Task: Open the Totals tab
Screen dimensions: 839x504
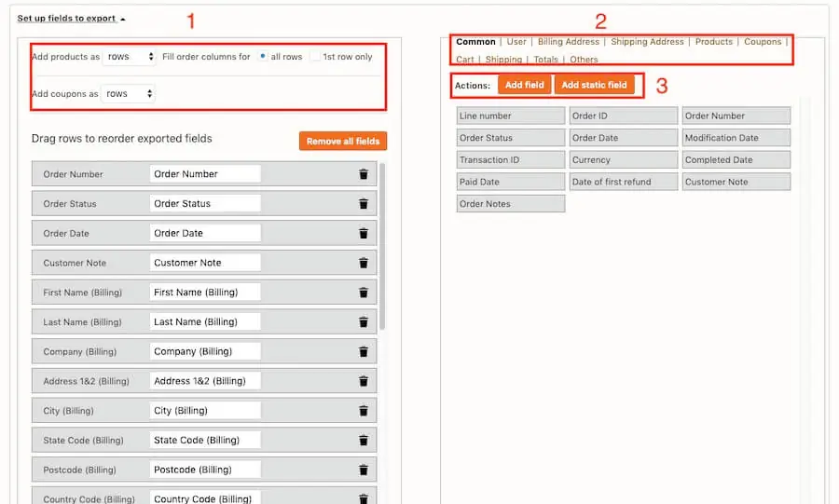Action: coord(545,60)
